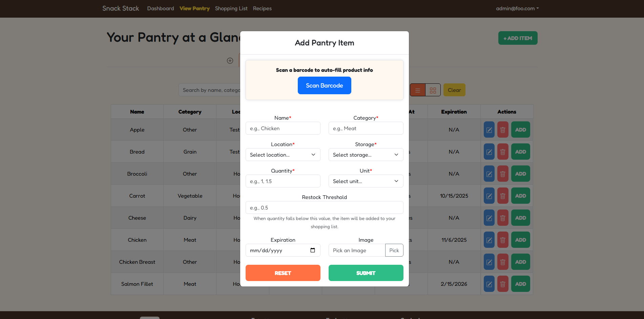Viewport: 644px width, 319px height.
Task: Delete the Chicken row via trash icon
Action: (503, 240)
